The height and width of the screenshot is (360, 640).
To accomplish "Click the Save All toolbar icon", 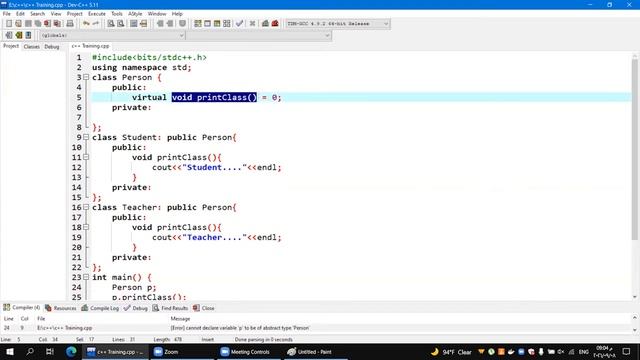I will pos(38,24).
